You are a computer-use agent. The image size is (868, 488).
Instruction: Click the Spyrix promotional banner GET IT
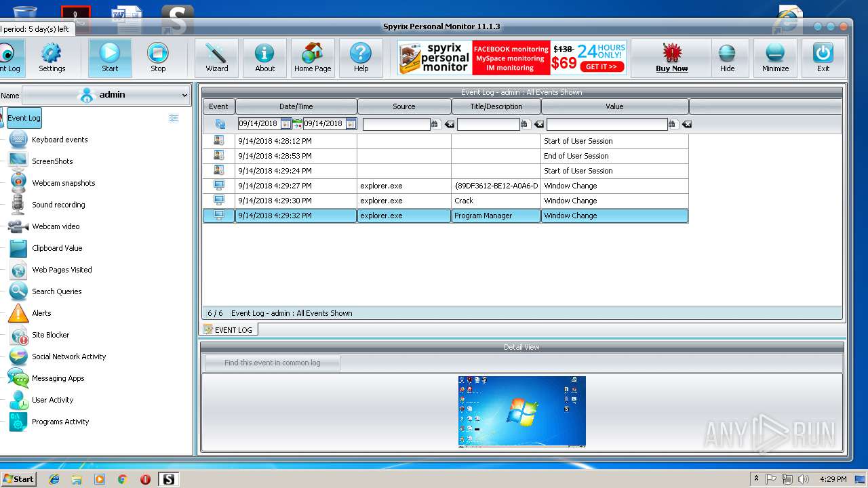pyautogui.click(x=601, y=67)
